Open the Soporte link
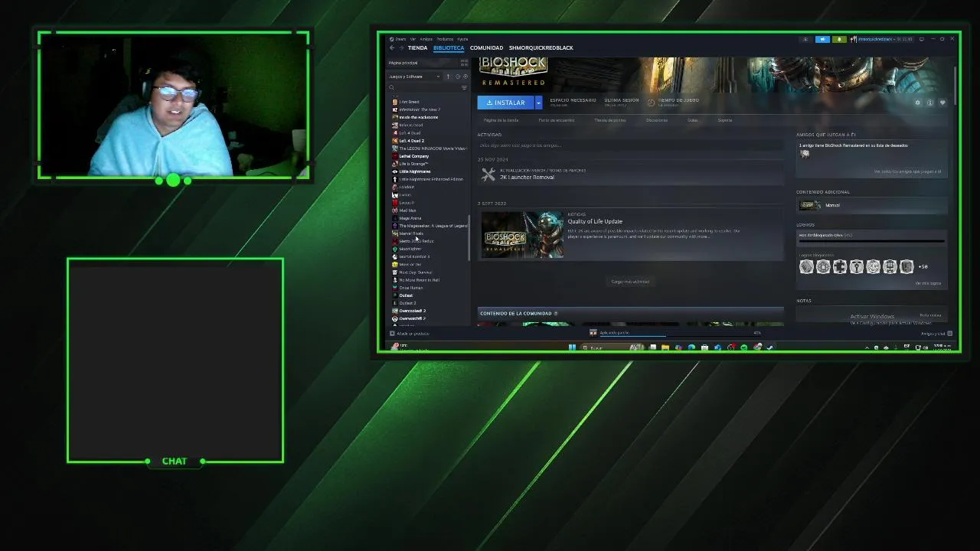 pos(724,120)
